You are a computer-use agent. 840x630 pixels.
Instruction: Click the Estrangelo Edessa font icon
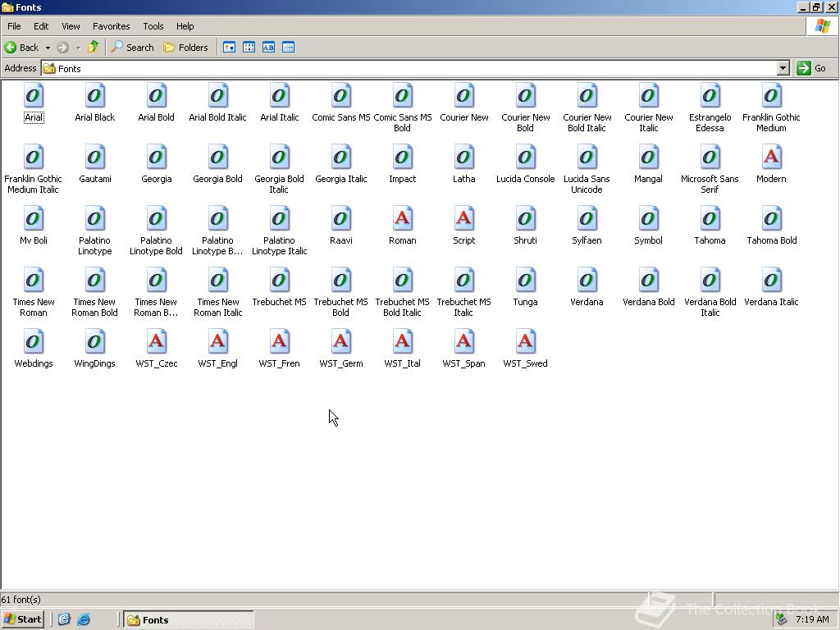tap(710, 96)
